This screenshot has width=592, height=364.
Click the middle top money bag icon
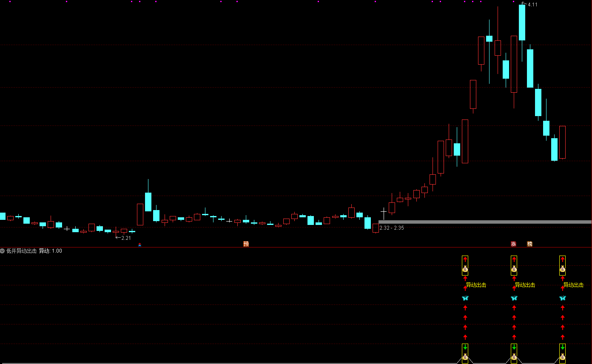(x=514, y=269)
